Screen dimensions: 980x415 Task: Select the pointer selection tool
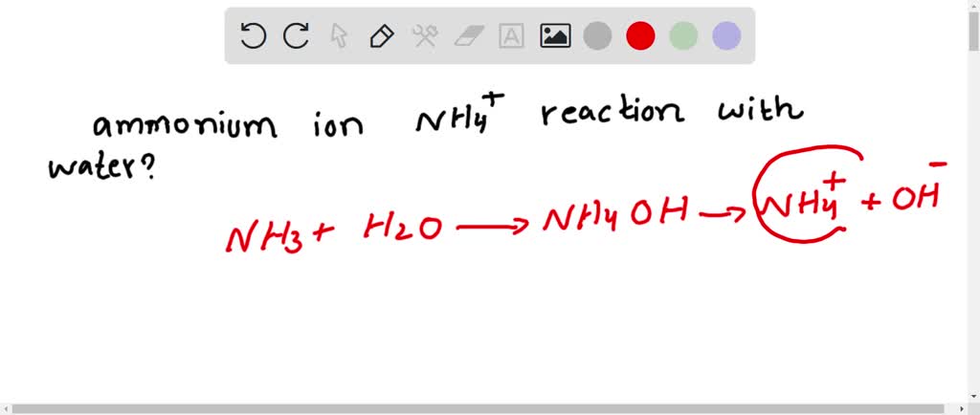click(339, 36)
